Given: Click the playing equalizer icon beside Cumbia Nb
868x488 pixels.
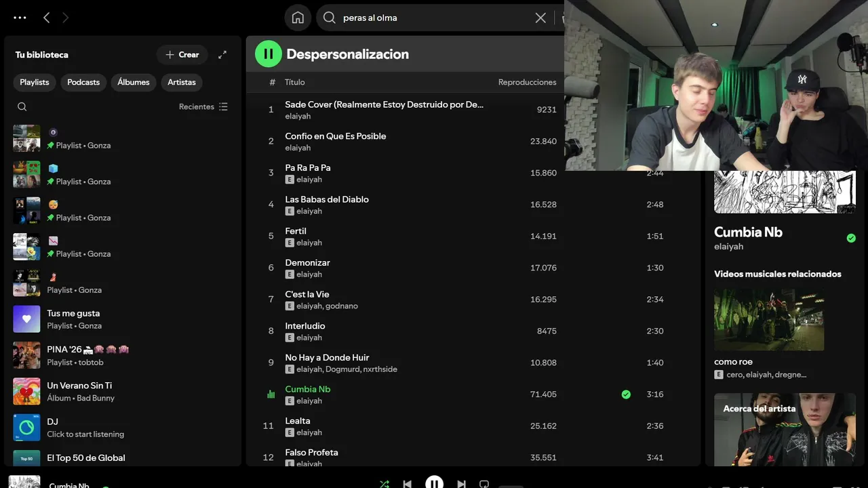Looking at the screenshot, I should [271, 394].
